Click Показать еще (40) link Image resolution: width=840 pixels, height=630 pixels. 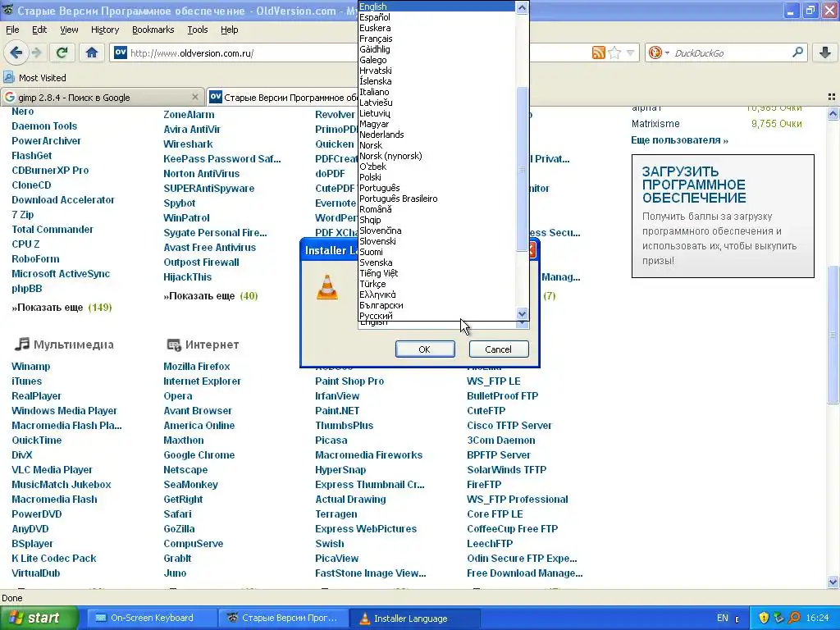pos(211,295)
